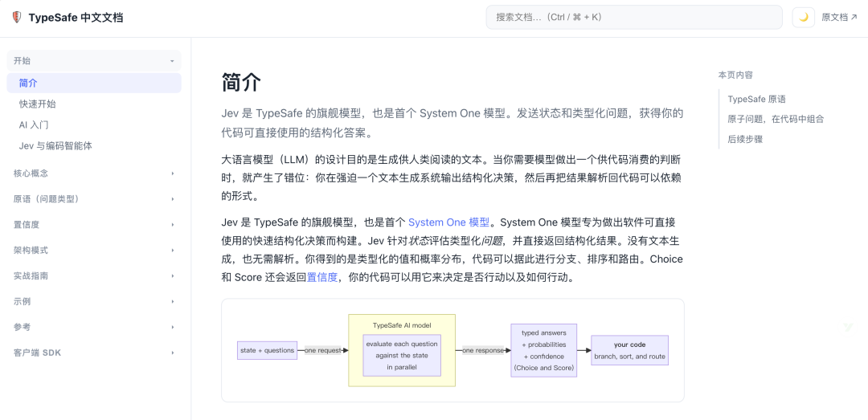Expand the 实战指南 section chevron
868x420 pixels.
click(172, 275)
